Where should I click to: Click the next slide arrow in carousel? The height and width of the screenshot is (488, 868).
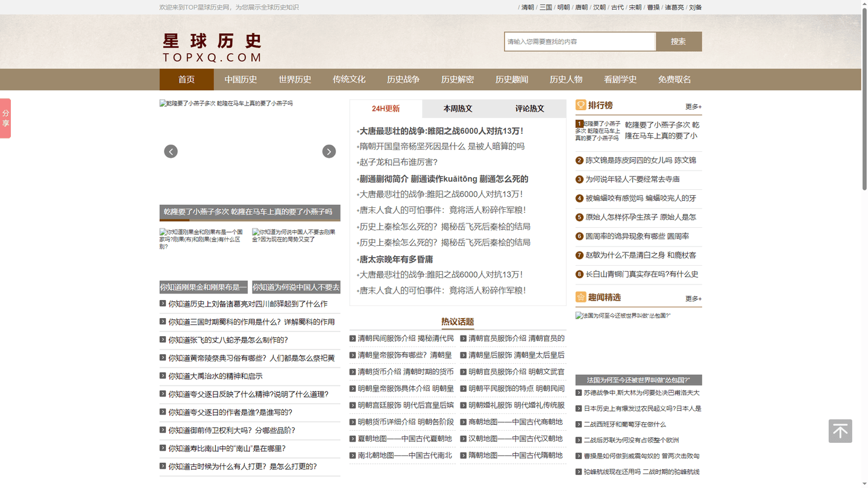tap(329, 151)
